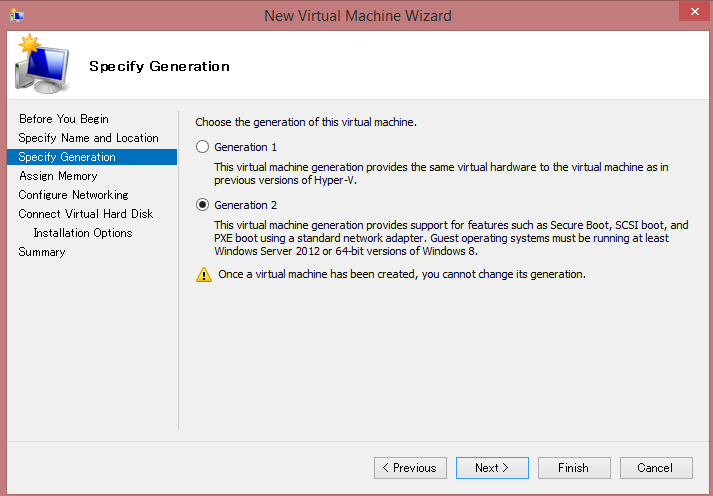
Task: Click the yellow warning triangle icon
Action: [204, 274]
